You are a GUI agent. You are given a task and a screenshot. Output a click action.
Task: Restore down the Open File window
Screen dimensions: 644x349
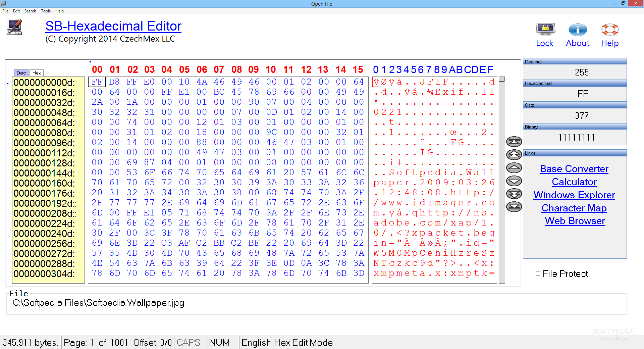[x=623, y=4]
